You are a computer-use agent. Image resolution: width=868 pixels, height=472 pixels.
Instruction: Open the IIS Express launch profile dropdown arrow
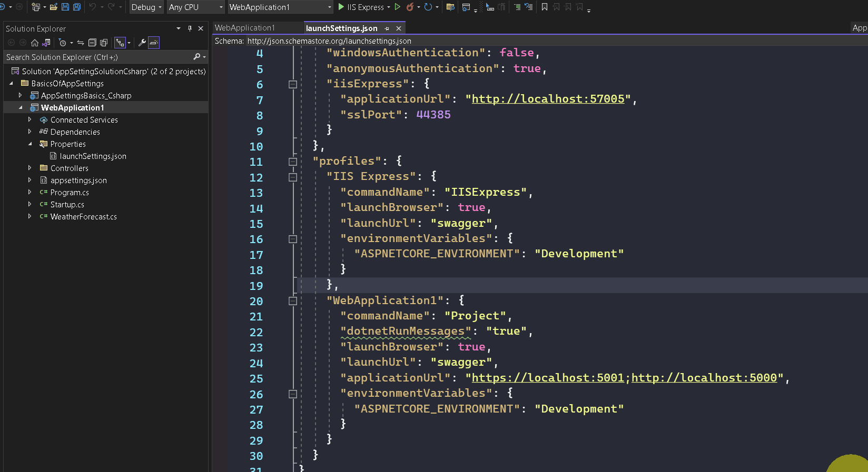[389, 7]
